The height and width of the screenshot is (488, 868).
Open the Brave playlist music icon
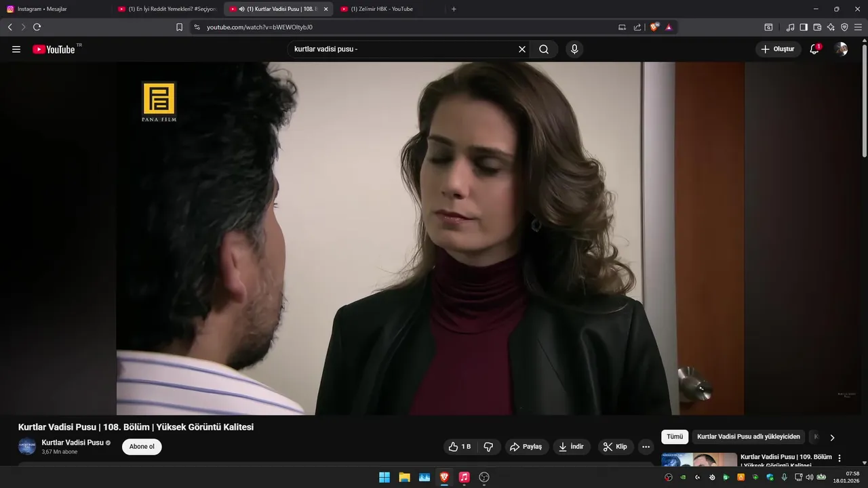point(790,27)
